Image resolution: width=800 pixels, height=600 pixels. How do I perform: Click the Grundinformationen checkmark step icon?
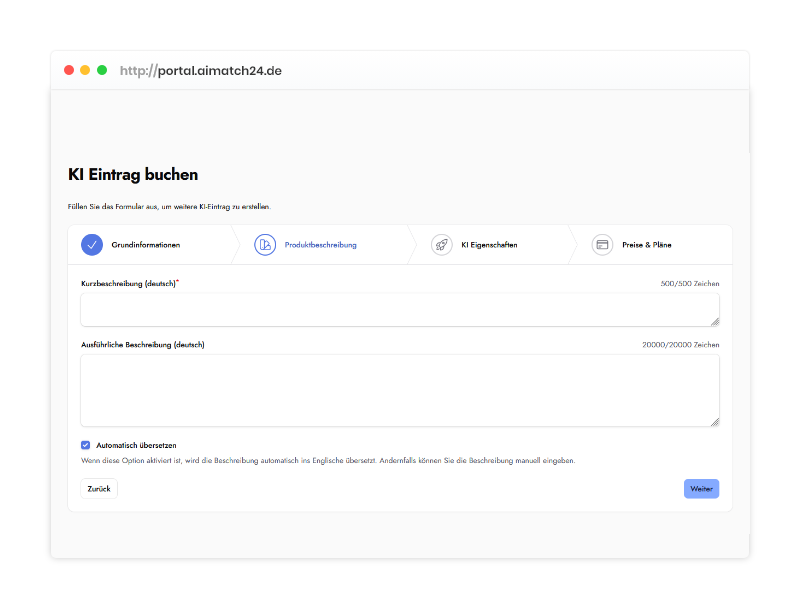(x=92, y=245)
